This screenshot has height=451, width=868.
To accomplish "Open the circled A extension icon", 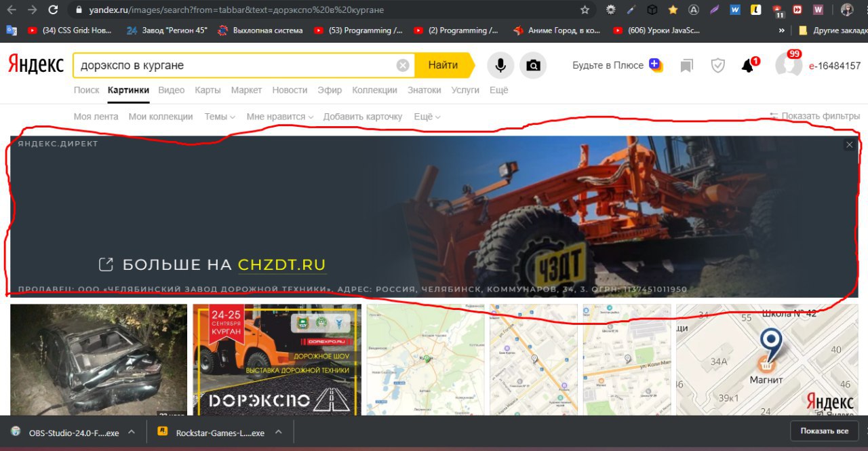I will 694,10.
